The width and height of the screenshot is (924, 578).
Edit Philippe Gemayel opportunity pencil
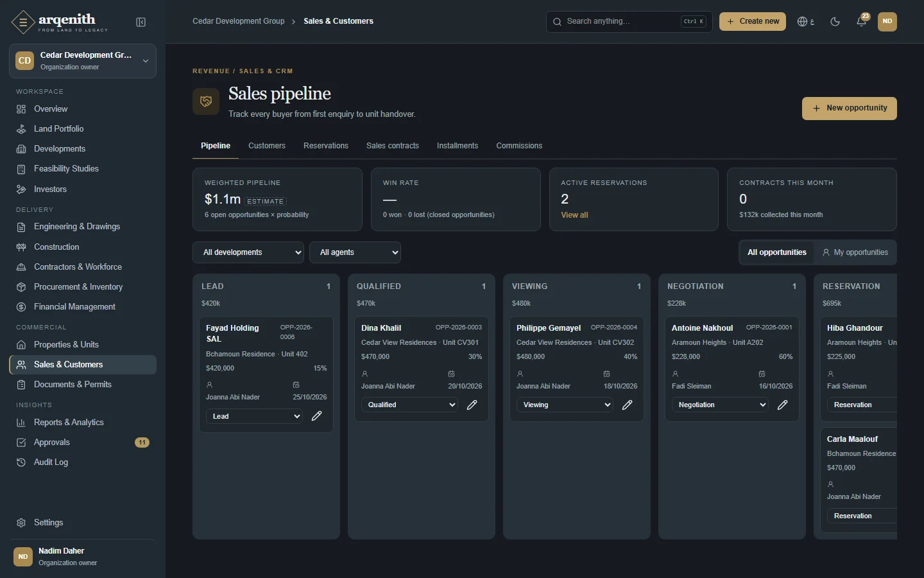tap(628, 405)
